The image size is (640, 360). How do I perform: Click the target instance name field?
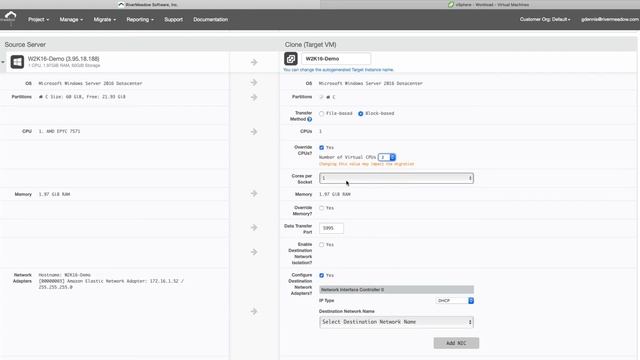(336, 59)
